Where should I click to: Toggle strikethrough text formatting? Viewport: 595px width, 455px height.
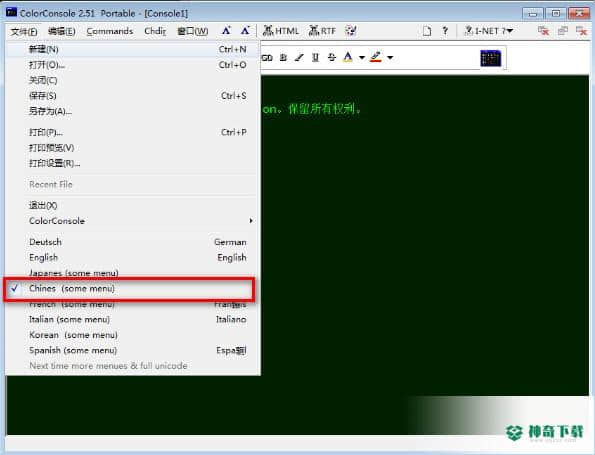(x=332, y=58)
